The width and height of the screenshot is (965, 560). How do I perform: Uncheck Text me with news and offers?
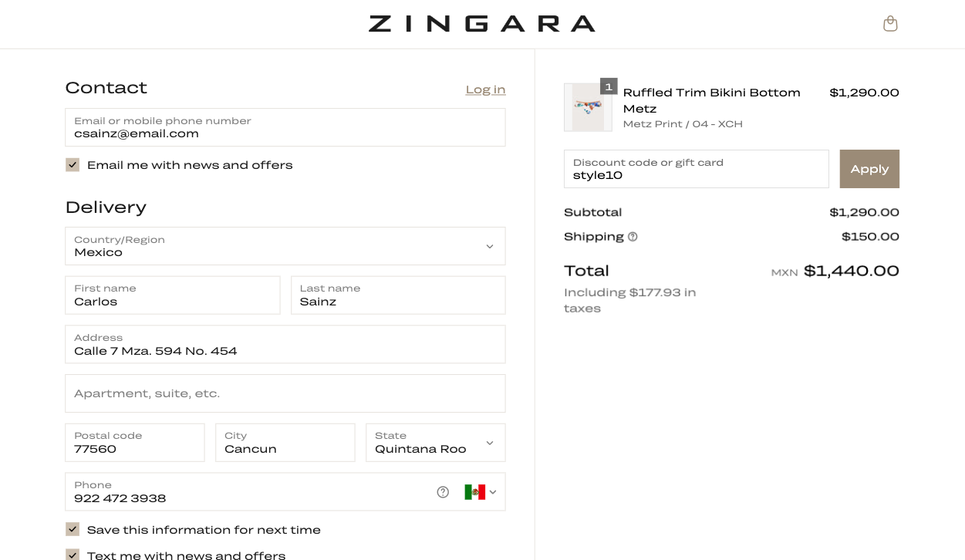[73, 554]
